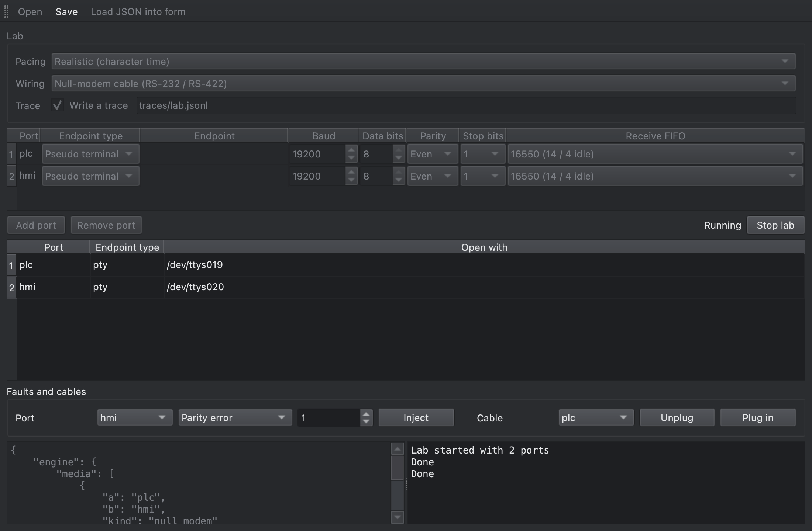Viewport: 812px width, 531px height.
Task: Open Stop bits dropdown for plc
Action: tap(483, 154)
